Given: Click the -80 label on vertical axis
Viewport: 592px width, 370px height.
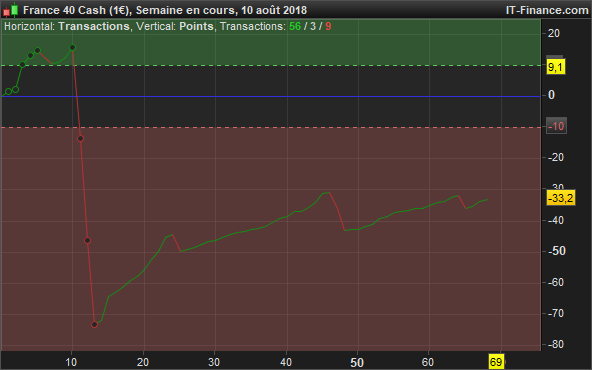Looking at the screenshot, I should tap(557, 344).
